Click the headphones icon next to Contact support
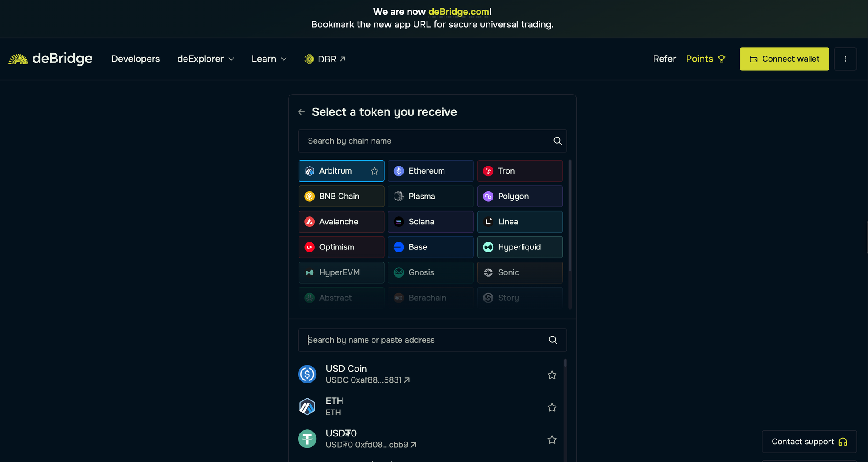Image resolution: width=868 pixels, height=462 pixels. [843, 442]
